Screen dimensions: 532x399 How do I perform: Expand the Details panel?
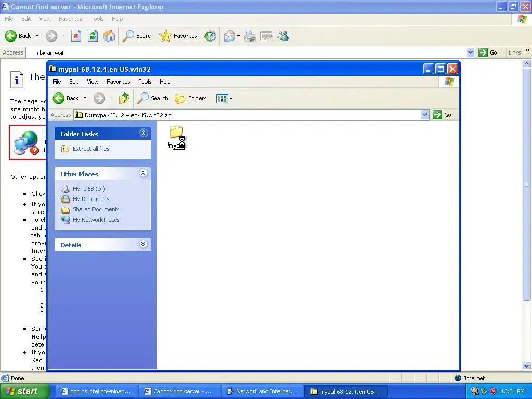point(143,244)
